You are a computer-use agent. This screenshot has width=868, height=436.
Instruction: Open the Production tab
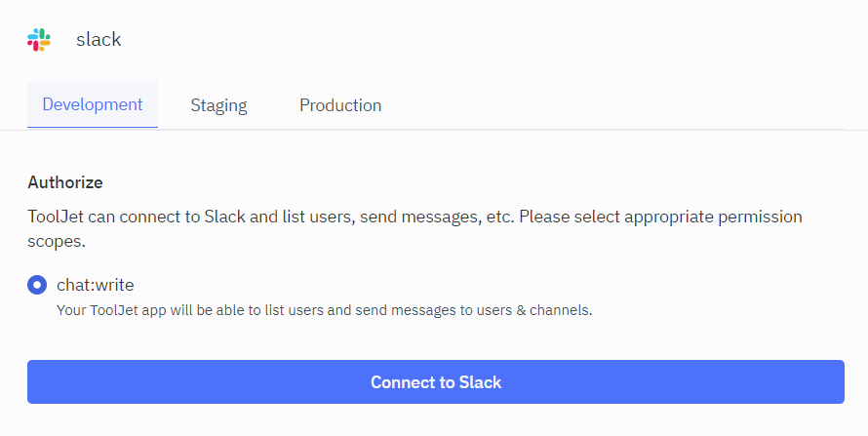tap(340, 105)
